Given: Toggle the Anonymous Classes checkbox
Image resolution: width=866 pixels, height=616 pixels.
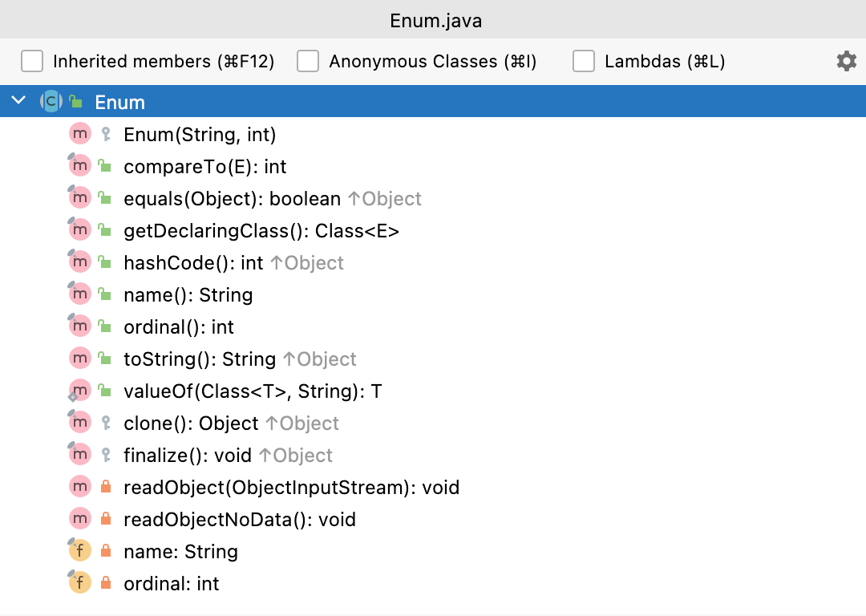Looking at the screenshot, I should tap(308, 61).
